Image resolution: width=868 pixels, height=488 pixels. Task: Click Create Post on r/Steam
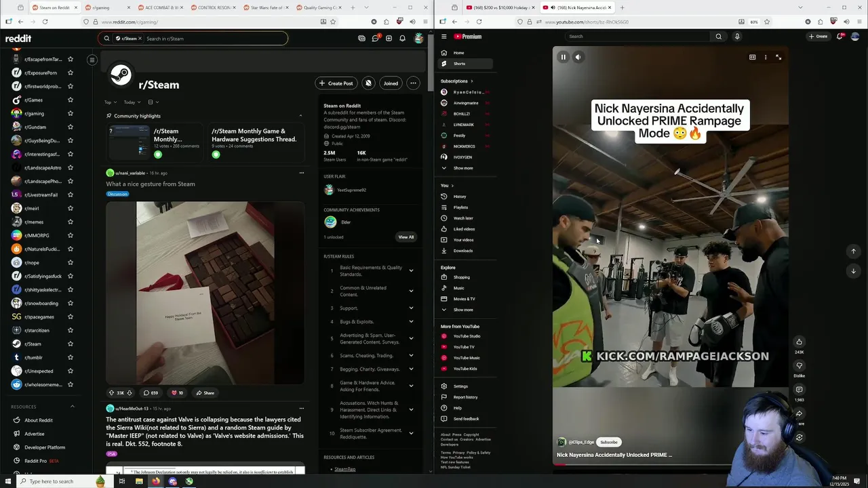point(336,83)
